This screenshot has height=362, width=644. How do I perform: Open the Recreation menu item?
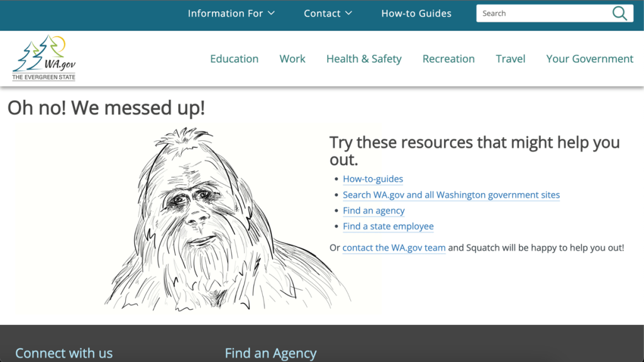tap(448, 58)
